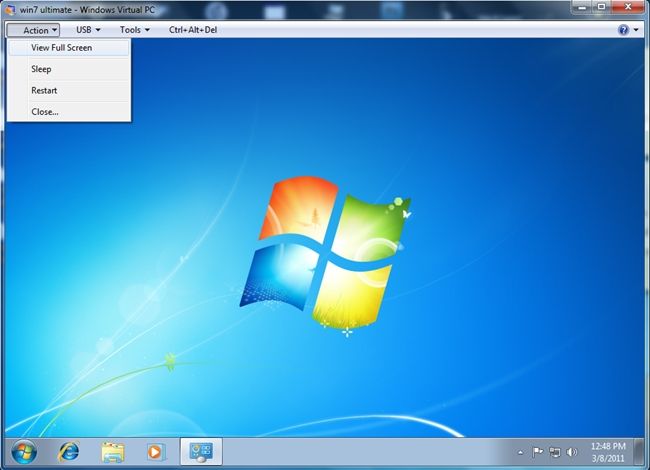The width and height of the screenshot is (650, 470).
Task: Choose Sleep in the Action menu
Action: tap(69, 69)
